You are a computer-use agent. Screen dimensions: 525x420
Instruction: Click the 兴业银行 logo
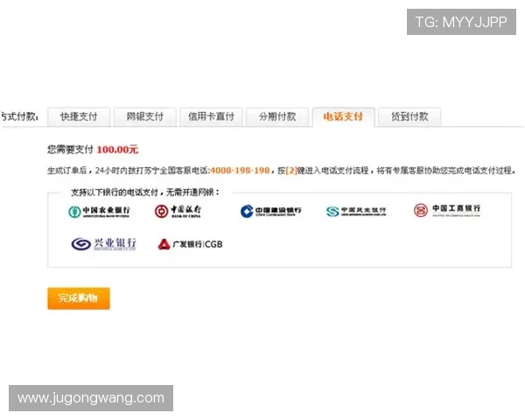coord(103,244)
